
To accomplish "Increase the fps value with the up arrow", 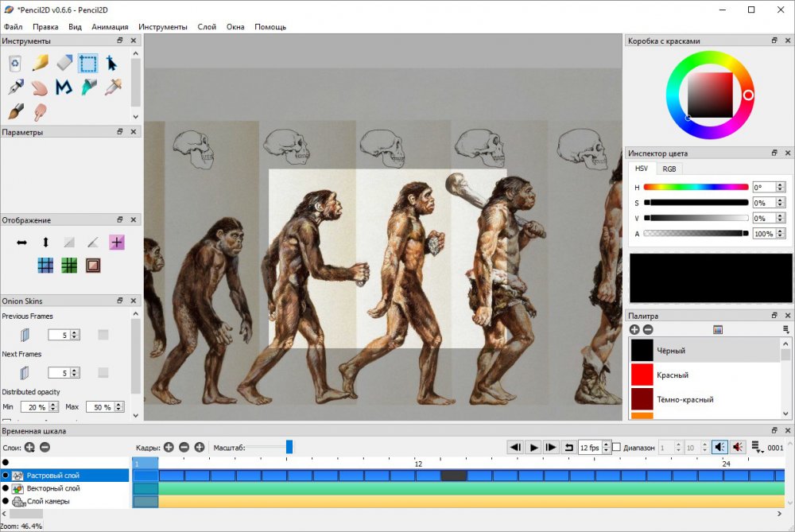I will click(606, 445).
